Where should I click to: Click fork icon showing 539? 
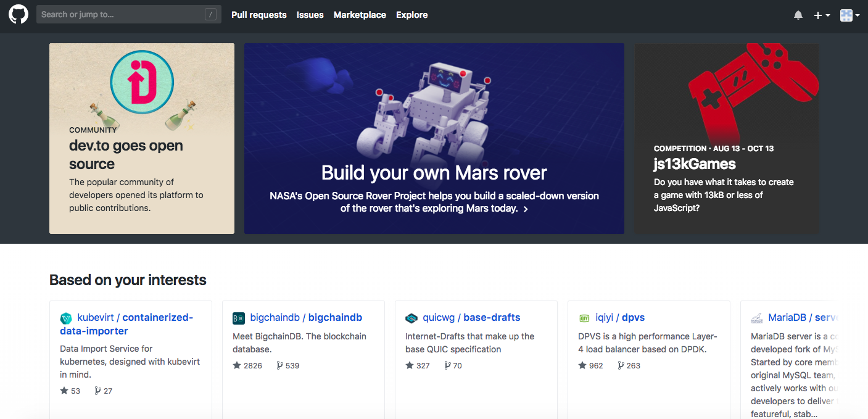[x=280, y=365]
